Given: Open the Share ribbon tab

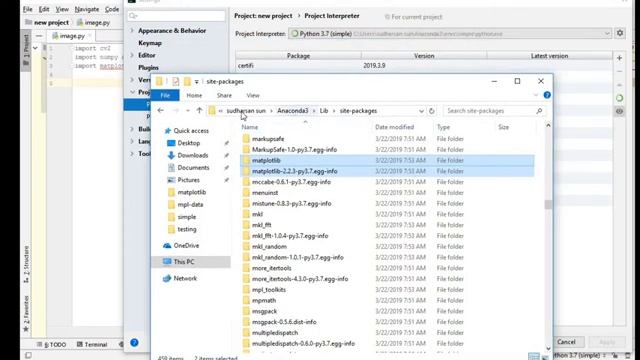Looking at the screenshot, I should (x=224, y=95).
